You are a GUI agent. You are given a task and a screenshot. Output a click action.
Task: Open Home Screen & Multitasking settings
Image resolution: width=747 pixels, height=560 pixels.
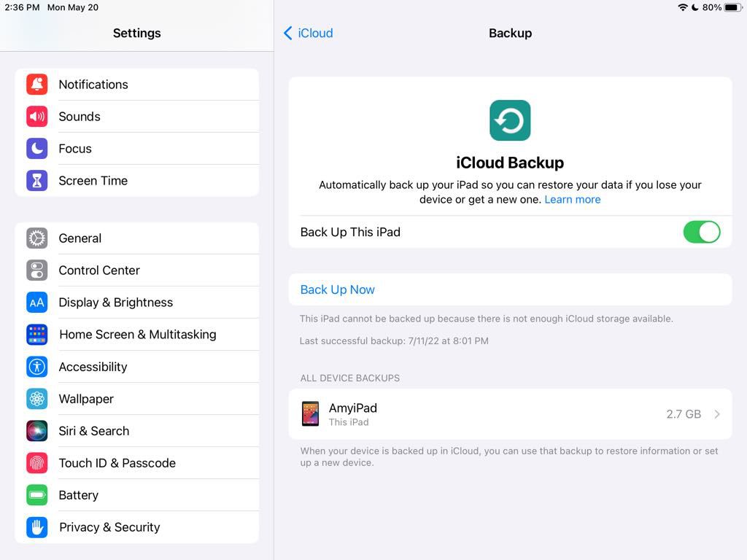137,335
